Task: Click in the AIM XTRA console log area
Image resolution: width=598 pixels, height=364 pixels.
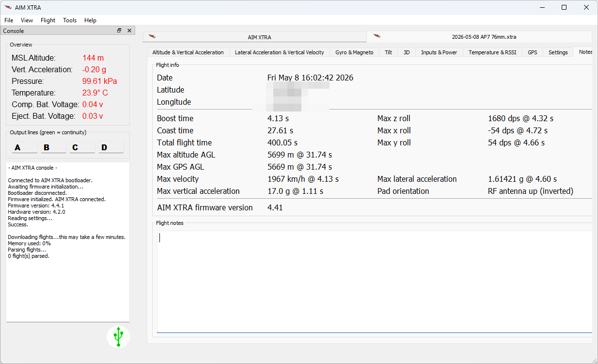Action: coord(68,242)
